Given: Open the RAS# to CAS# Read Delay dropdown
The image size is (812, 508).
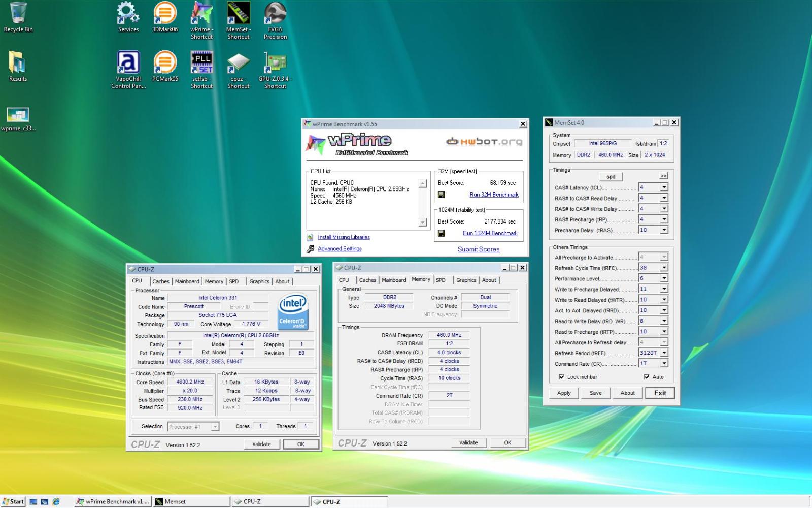Looking at the screenshot, I should click(x=664, y=198).
